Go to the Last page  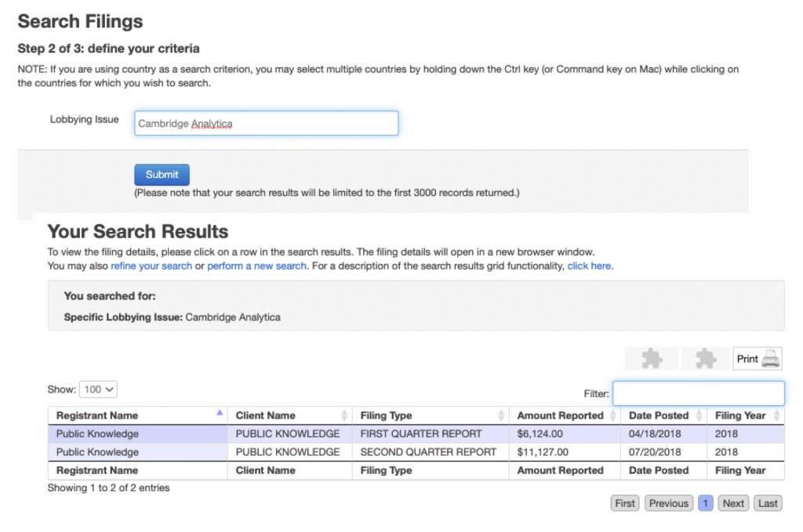pos(768,503)
